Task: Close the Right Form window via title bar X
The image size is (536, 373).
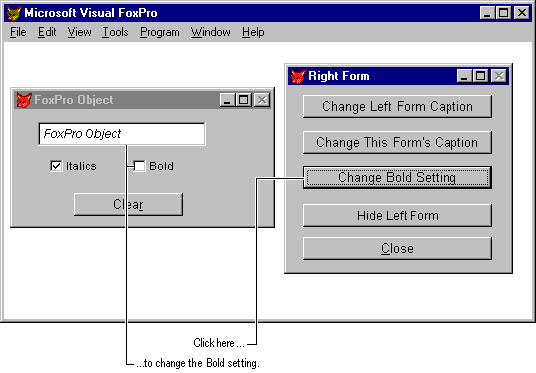Action: 499,76
